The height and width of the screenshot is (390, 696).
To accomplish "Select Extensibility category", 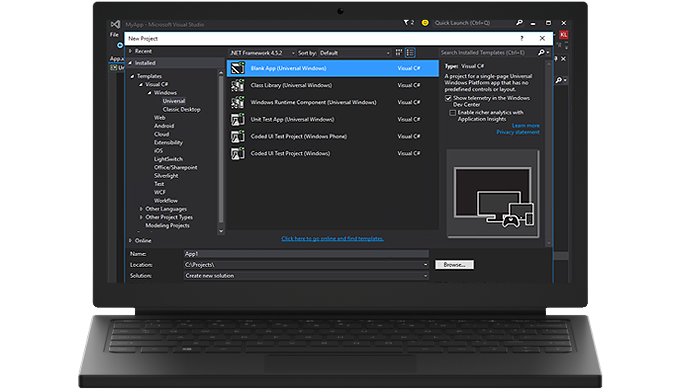I will (x=168, y=142).
